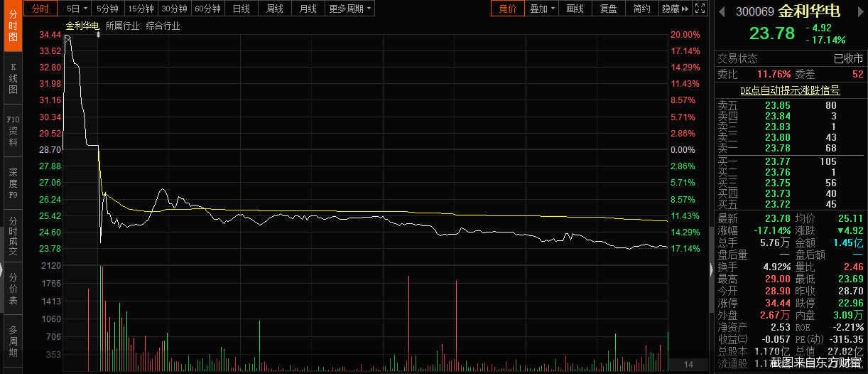Viewport: 868px width, 374px height.
Task: Expand the 隐藏 dropdown menu
Action: pos(675,9)
